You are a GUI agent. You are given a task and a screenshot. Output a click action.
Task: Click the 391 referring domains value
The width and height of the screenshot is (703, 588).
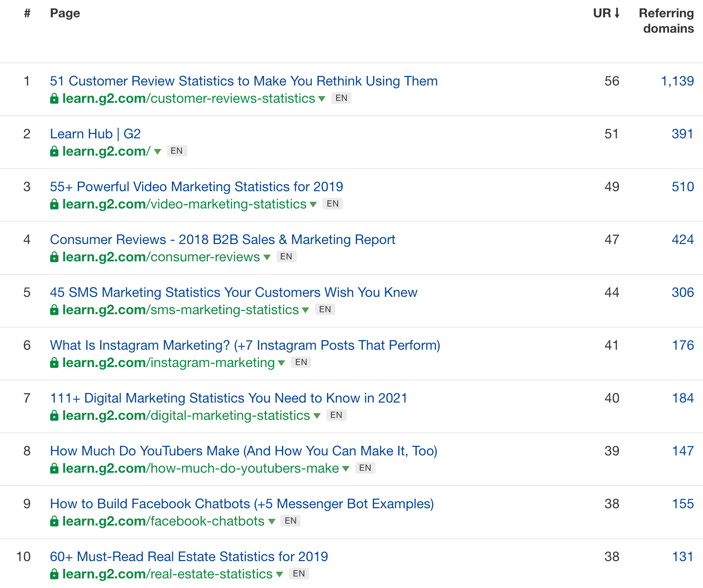682,134
